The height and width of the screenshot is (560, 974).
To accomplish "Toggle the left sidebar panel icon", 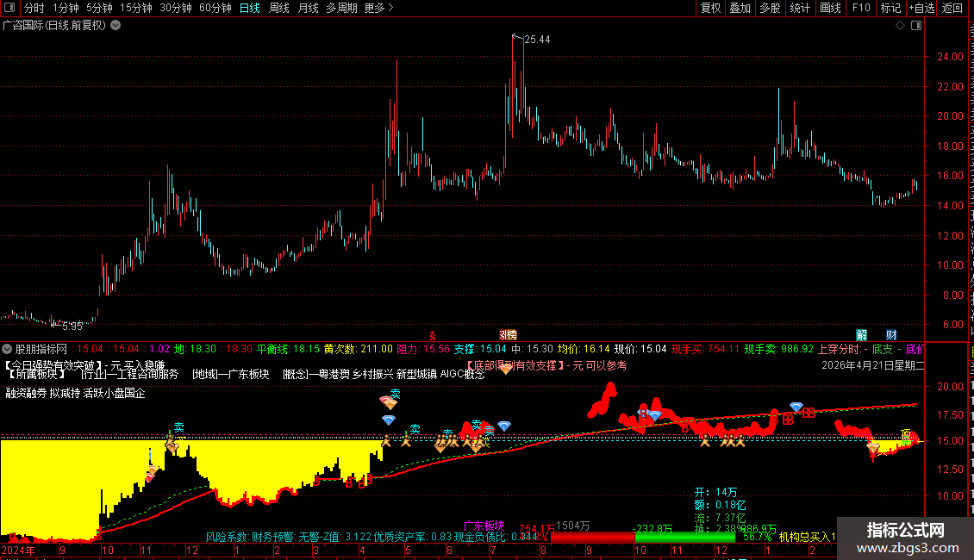I will [x=9, y=8].
